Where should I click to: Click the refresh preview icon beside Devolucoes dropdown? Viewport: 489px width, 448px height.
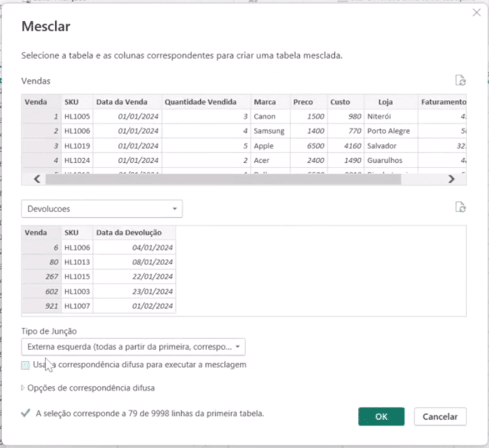460,207
